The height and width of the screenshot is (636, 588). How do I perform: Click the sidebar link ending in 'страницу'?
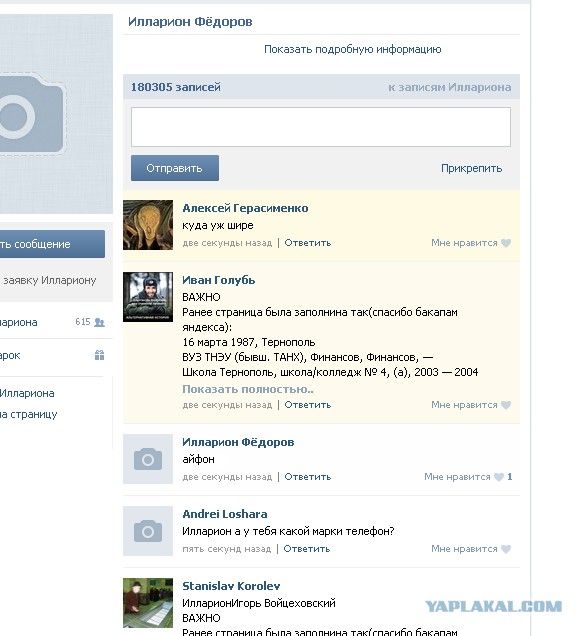pyautogui.click(x=28, y=415)
